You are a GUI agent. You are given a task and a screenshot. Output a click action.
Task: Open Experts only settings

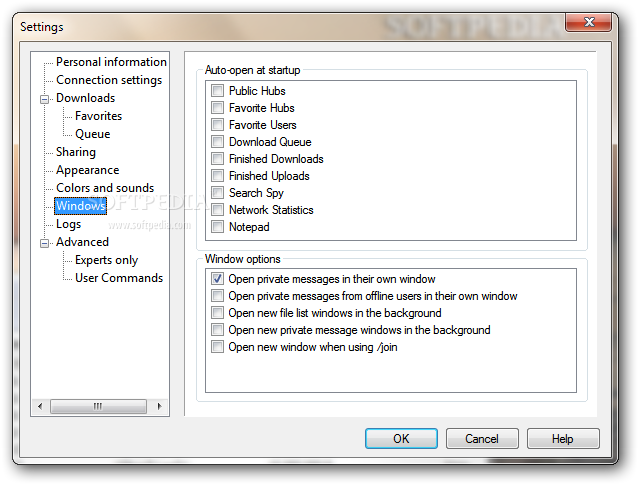coord(106,260)
